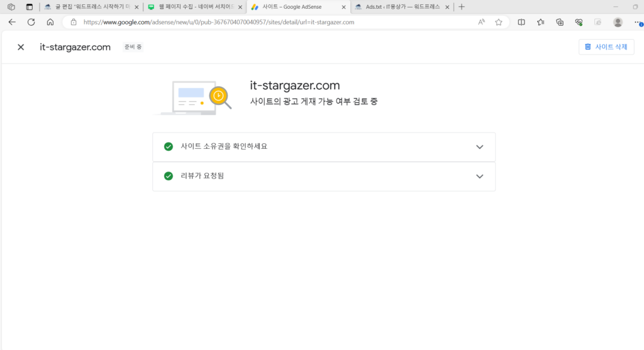
Task: Open a new browser tab
Action: (462, 6)
